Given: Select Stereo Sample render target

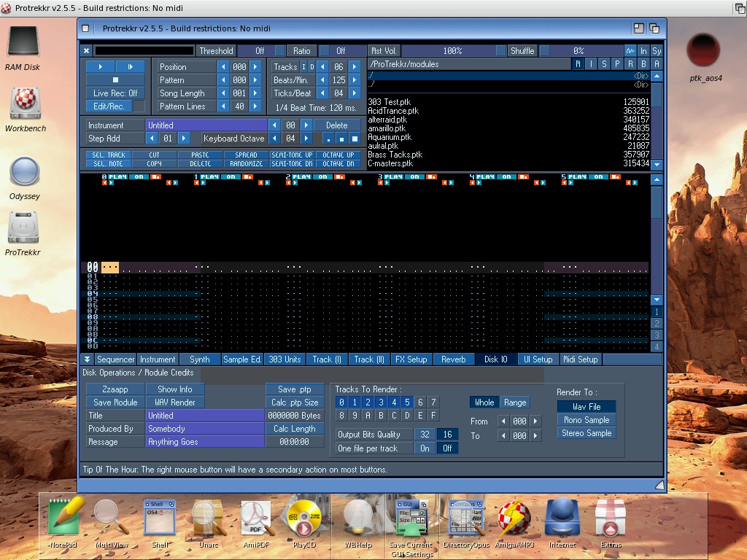Looking at the screenshot, I should [587, 433].
